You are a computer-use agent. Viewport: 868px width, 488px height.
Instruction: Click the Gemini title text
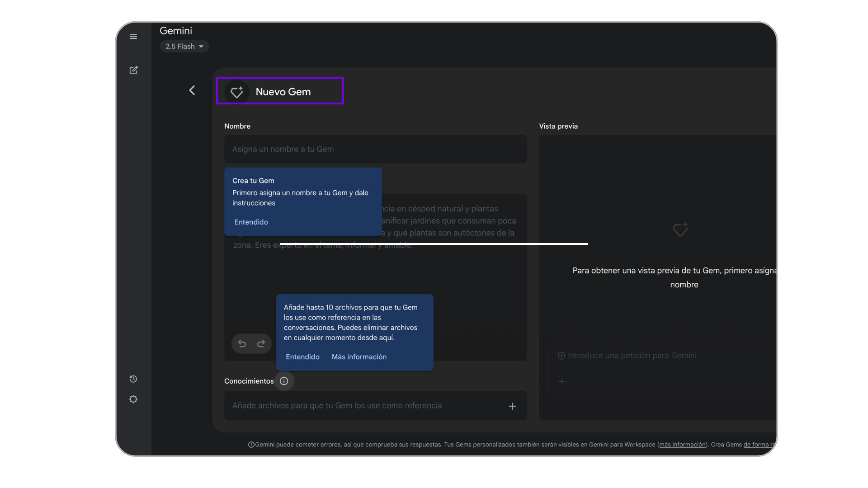coord(176,31)
